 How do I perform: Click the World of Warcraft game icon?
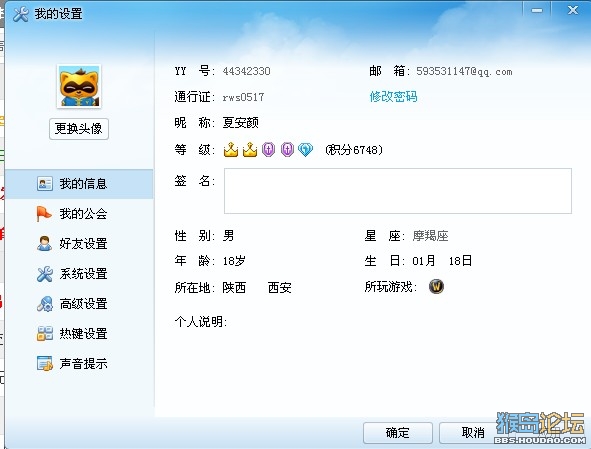click(436, 287)
